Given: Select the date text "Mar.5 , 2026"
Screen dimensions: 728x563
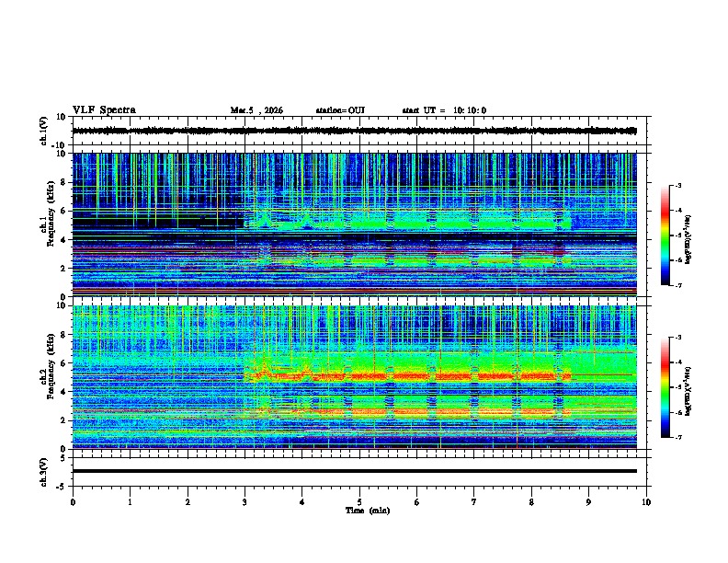Looking at the screenshot, I should coord(256,110).
